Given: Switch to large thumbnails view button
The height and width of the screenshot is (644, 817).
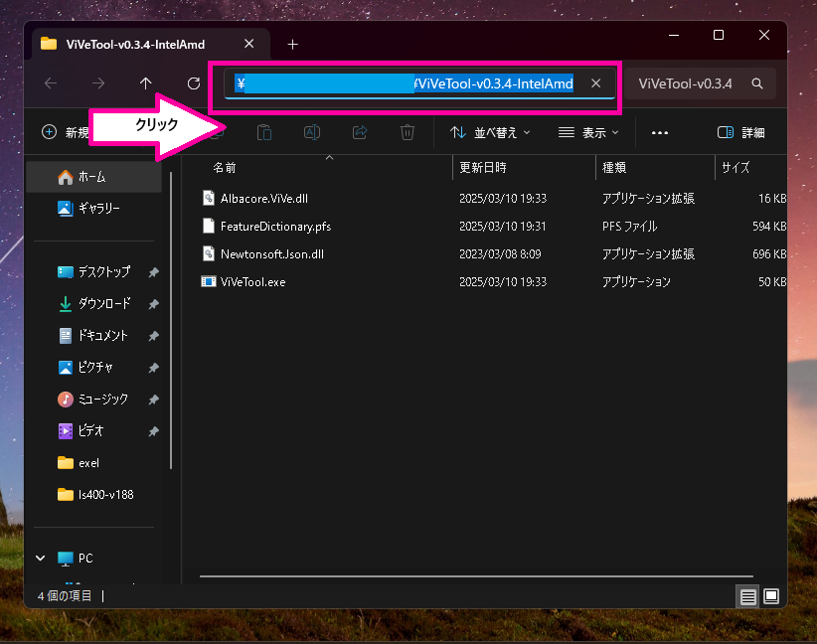Looking at the screenshot, I should click(x=771, y=596).
